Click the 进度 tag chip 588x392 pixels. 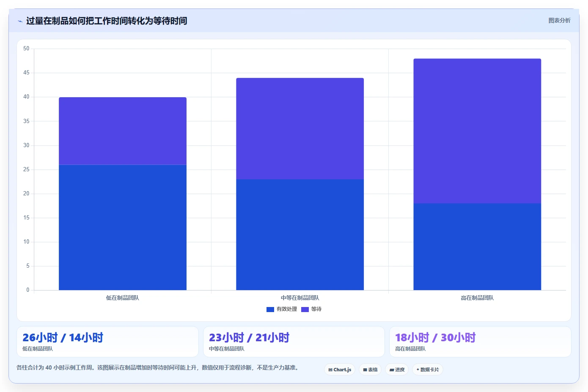click(397, 370)
